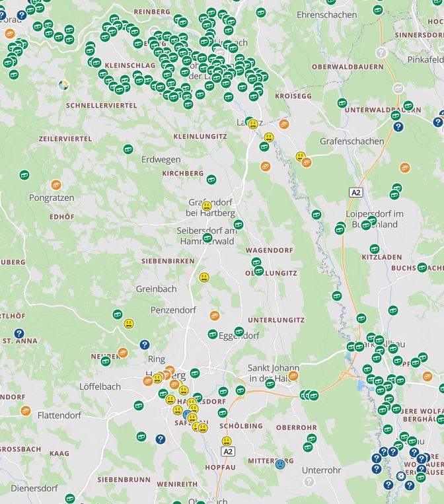
Task: Open the orange marker above Kroisegg label
Action: pos(284,124)
